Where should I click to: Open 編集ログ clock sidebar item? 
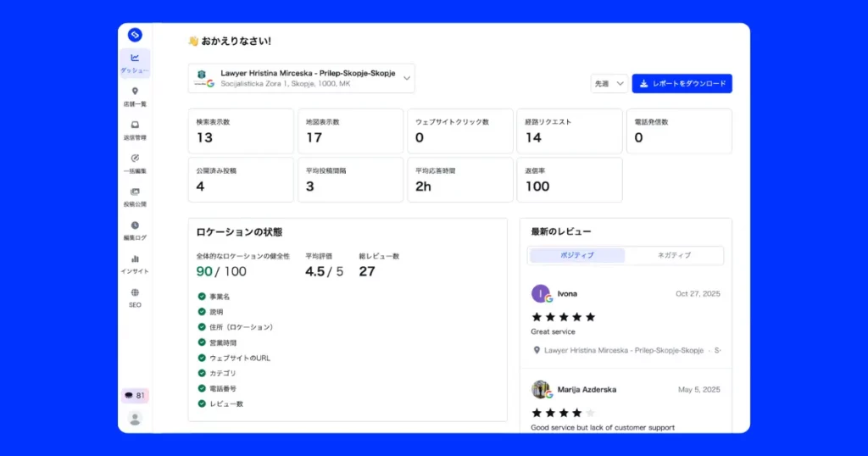(135, 231)
